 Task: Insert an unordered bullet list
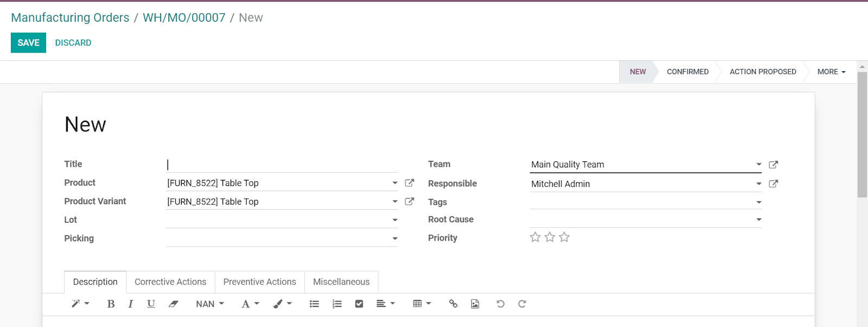click(314, 304)
